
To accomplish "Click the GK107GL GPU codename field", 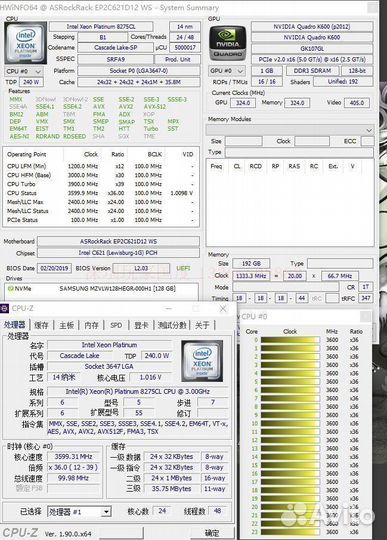I will 312,48.
